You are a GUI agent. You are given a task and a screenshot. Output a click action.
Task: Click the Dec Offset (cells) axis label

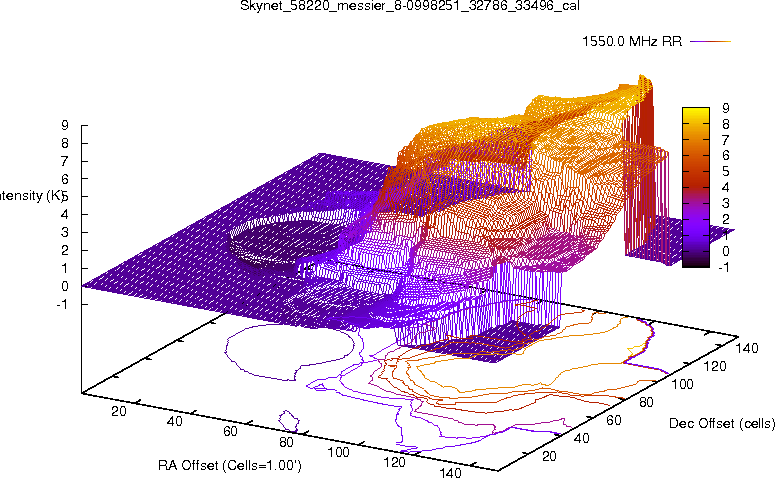(x=722, y=423)
